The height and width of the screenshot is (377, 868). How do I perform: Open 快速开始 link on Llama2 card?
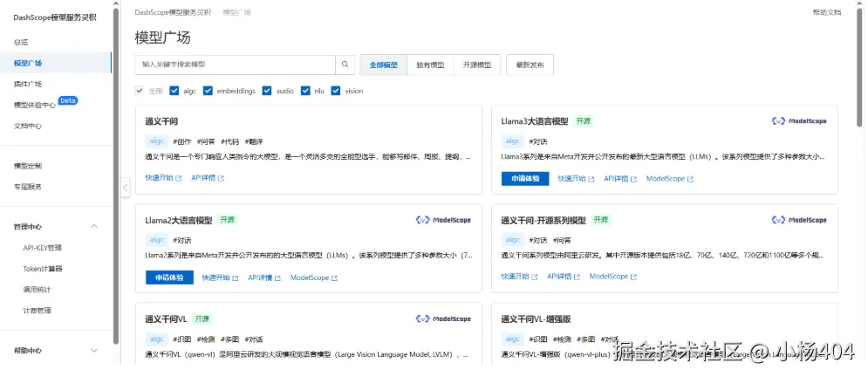(x=221, y=278)
